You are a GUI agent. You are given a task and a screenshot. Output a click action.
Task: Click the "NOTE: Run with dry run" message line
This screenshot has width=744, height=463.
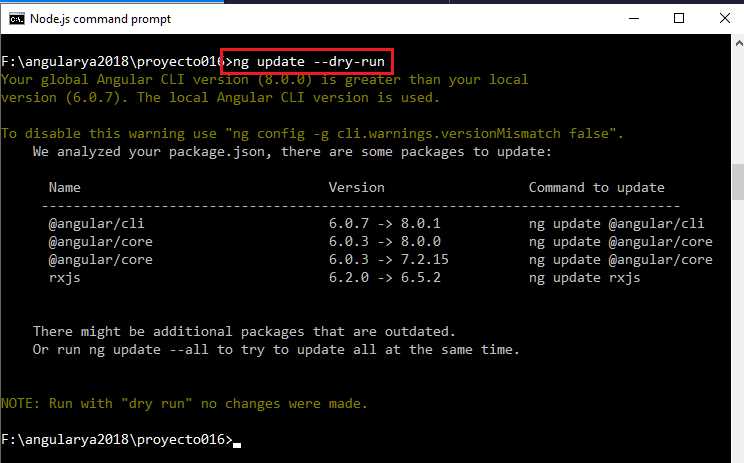(184, 404)
